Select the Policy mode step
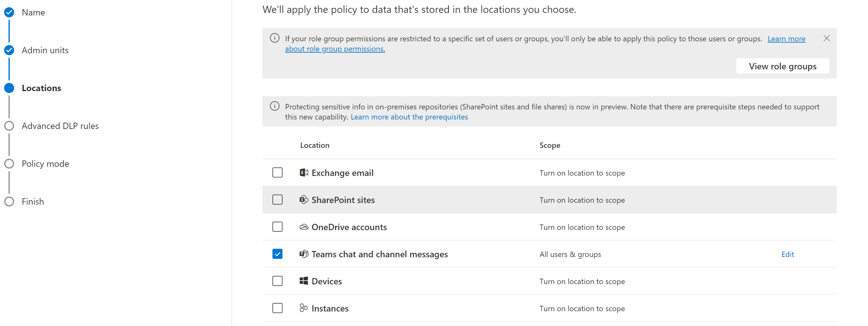Viewport: 868px width, 326px height. [45, 163]
